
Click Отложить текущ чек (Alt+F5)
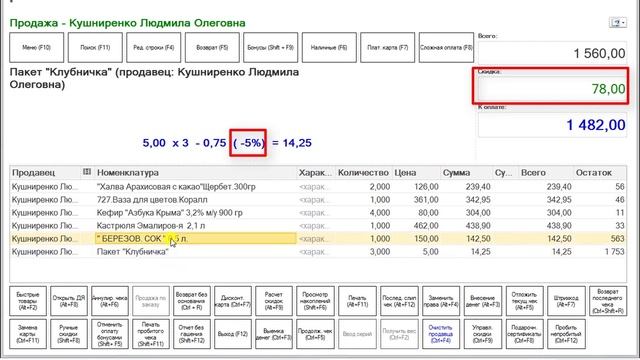point(525,301)
